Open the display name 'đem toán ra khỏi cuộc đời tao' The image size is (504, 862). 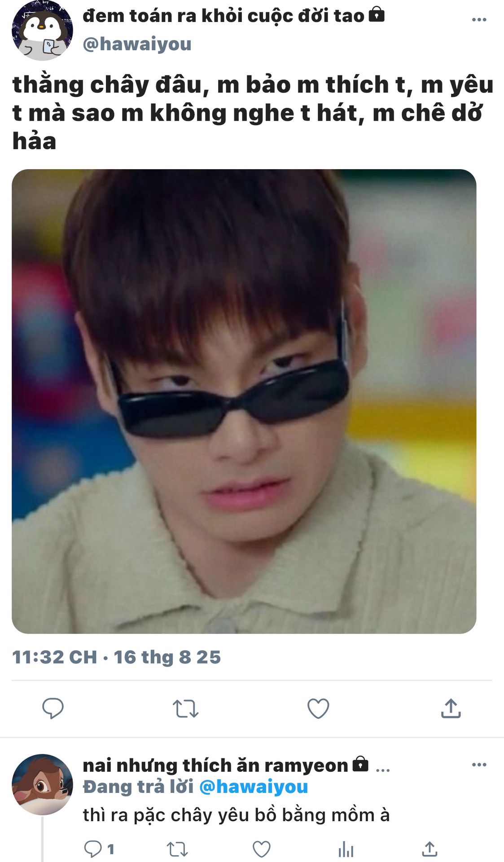[224, 16]
